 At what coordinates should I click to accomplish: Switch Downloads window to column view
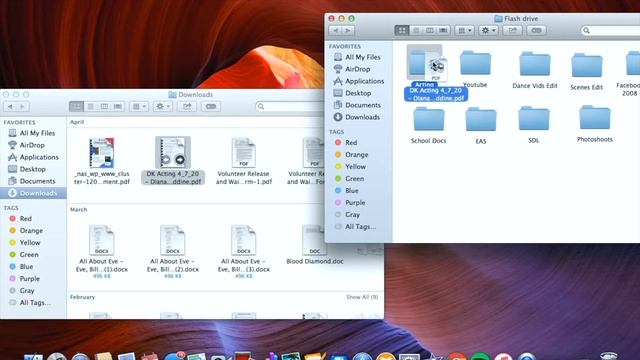pyautogui.click(x=104, y=107)
